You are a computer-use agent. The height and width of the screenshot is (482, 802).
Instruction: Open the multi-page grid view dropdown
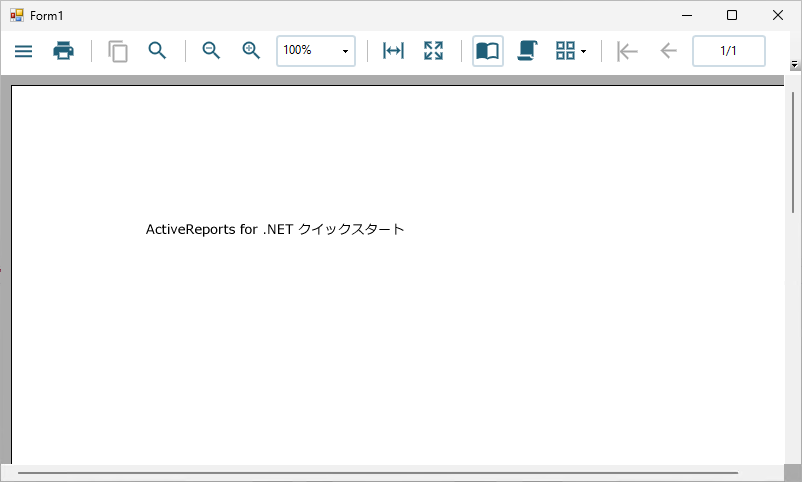pyautogui.click(x=571, y=51)
